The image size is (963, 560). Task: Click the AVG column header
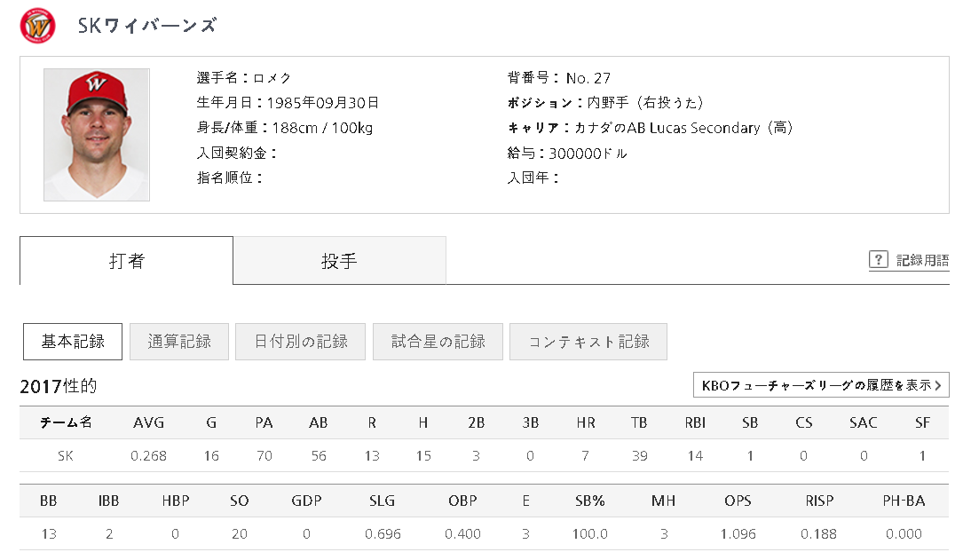(148, 422)
